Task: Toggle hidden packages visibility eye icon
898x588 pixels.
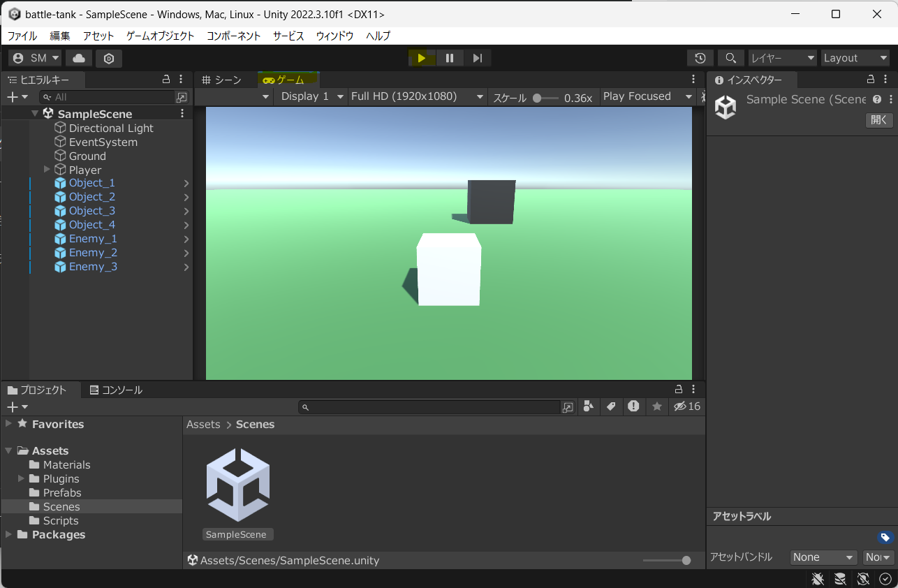Action: 681,406
